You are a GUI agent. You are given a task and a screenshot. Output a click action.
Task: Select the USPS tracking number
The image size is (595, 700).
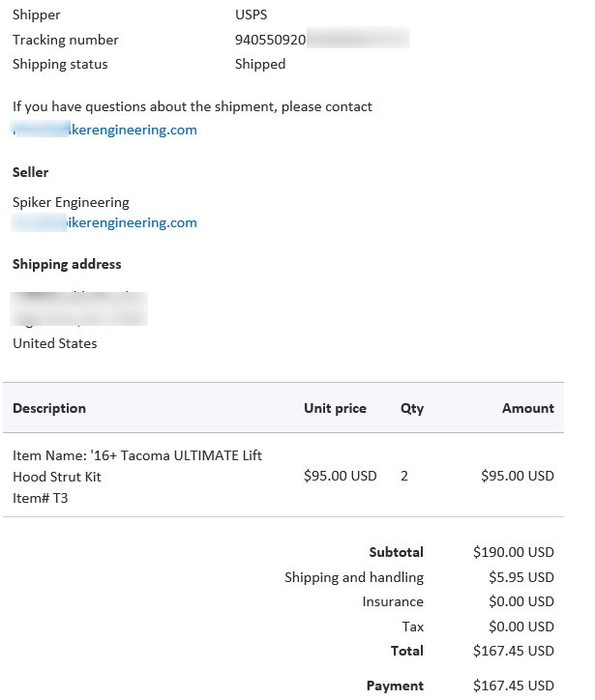322,40
